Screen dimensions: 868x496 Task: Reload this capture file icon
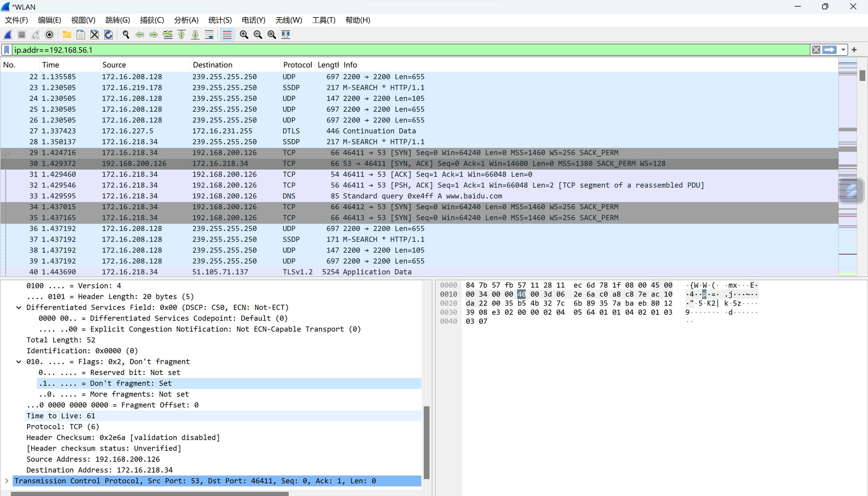pos(108,34)
